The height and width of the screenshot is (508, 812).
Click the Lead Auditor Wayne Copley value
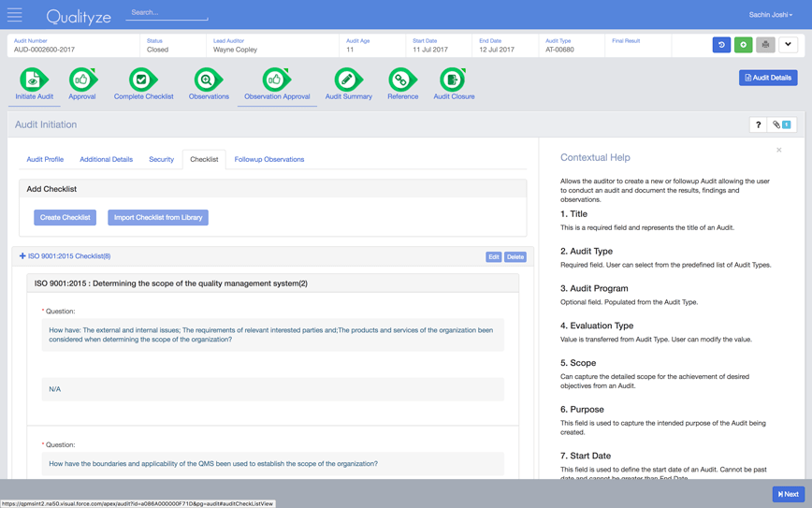235,50
